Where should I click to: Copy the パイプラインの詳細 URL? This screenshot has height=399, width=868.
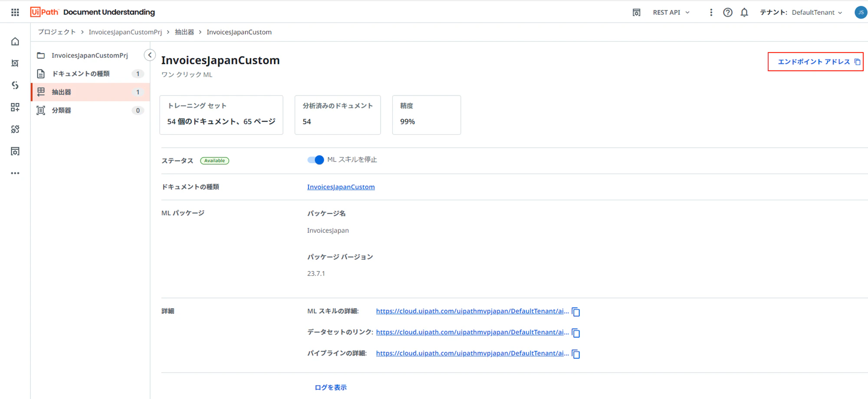(576, 354)
